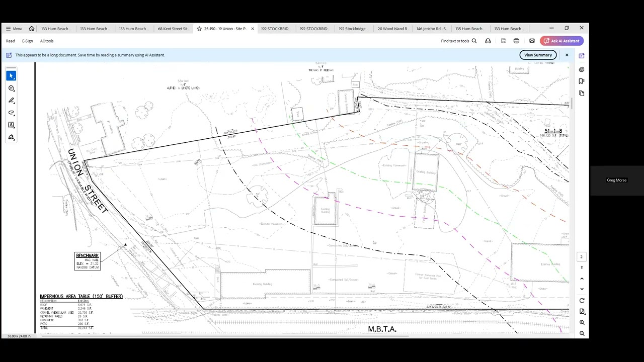The height and width of the screenshot is (362, 644).
Task: Zoom out using the minus magnifier
Action: point(582,334)
